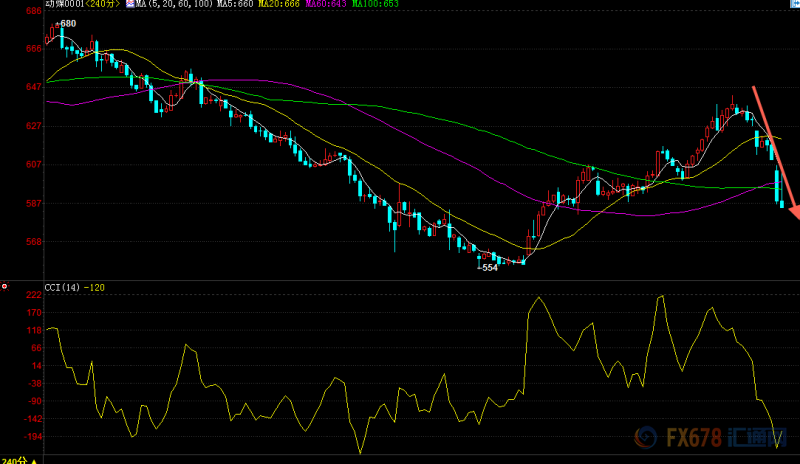
Task: Click the 222 CCI axis label
Action: pyautogui.click(x=34, y=295)
